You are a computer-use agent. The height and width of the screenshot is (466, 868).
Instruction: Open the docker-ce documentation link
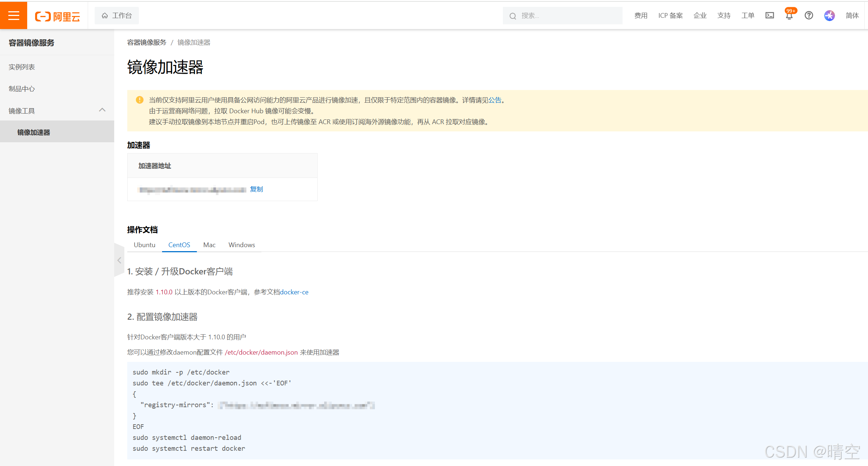coord(294,292)
